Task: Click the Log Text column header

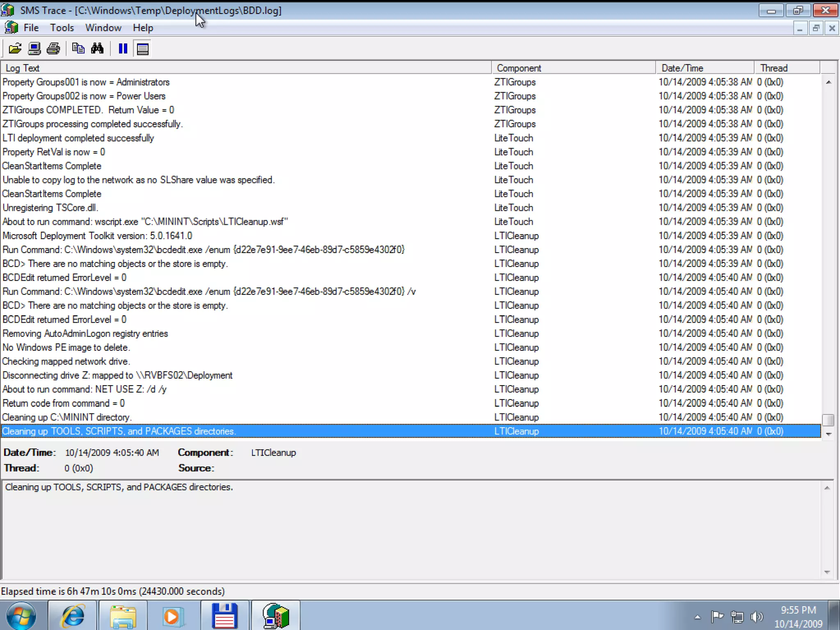Action: click(x=246, y=68)
